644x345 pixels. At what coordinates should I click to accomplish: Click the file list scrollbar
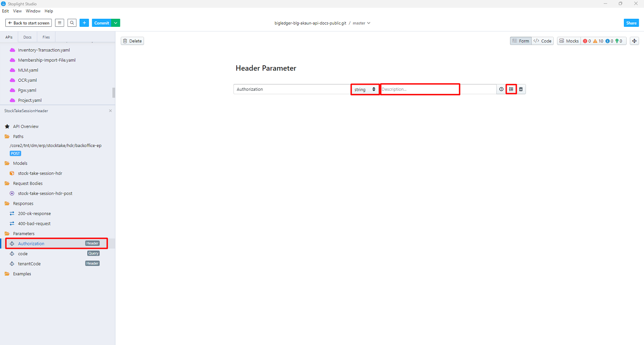(x=114, y=93)
